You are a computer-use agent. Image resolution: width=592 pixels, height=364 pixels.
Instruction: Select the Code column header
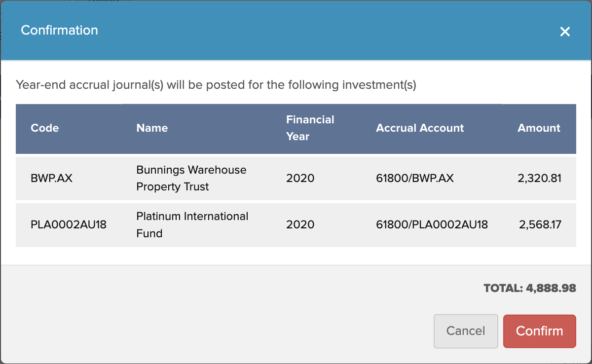click(x=44, y=128)
